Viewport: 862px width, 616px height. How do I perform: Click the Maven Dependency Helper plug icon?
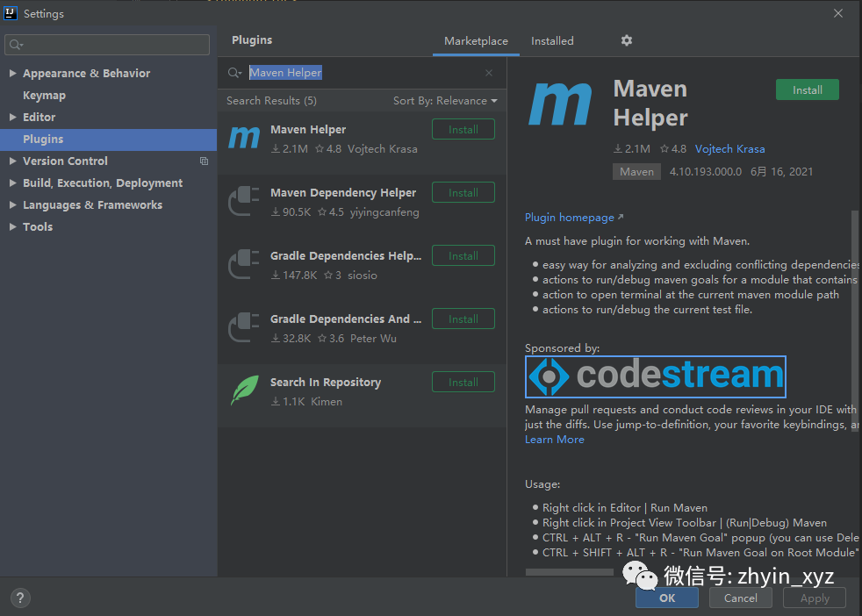(244, 201)
